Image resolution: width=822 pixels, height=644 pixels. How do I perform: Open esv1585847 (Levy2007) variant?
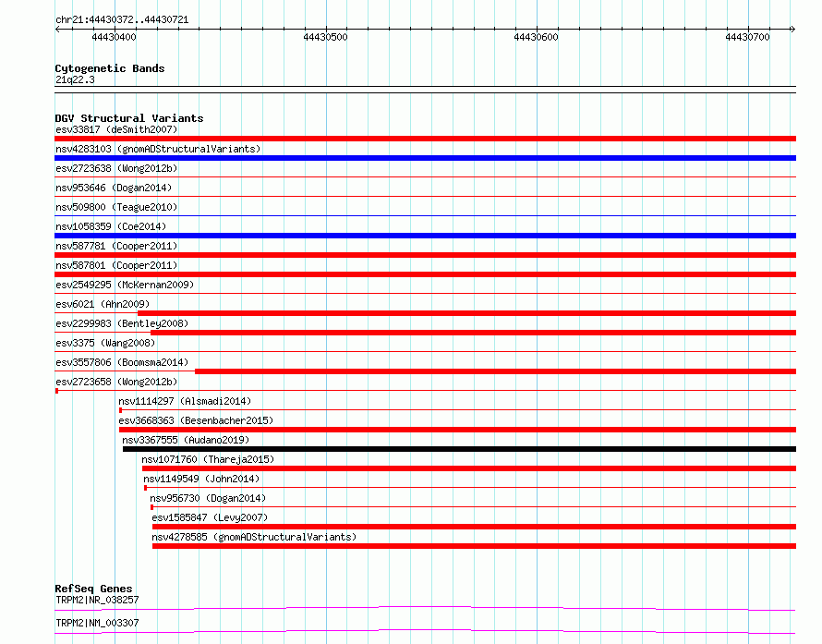pyautogui.click(x=210, y=517)
